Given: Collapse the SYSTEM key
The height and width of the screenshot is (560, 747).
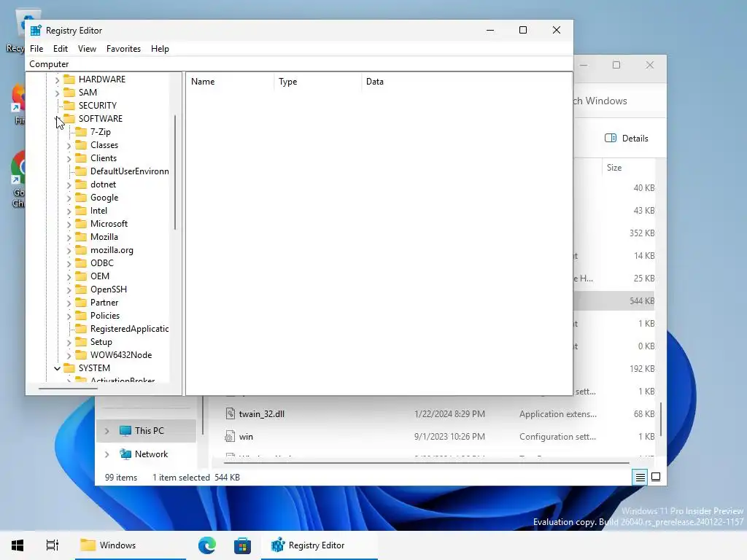Looking at the screenshot, I should coord(57,368).
